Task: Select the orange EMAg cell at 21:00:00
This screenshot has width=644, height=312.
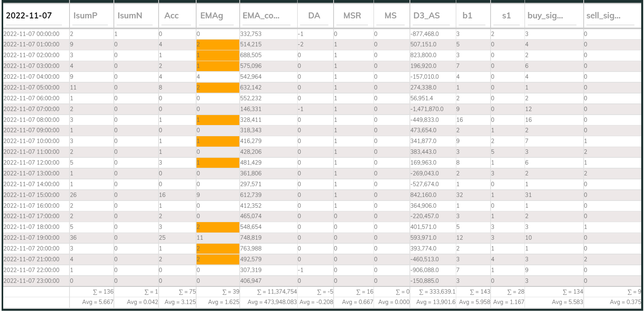Action: tap(218, 259)
